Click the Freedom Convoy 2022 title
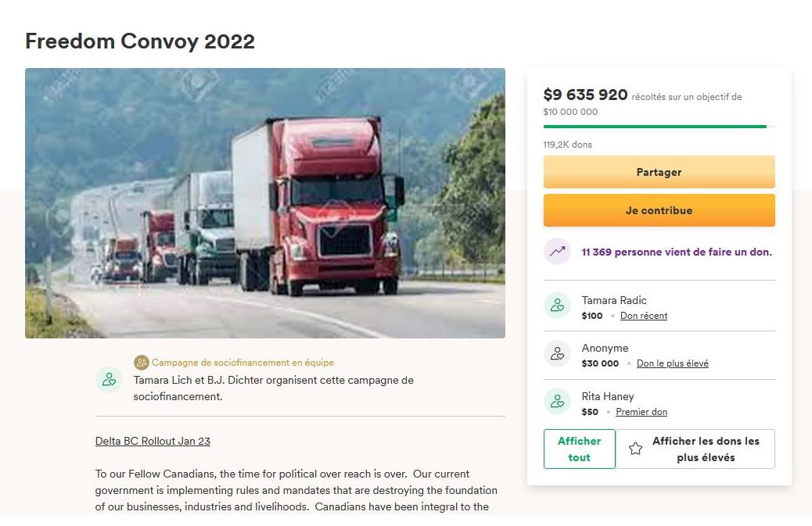Screen dimensions: 812x526 (140, 41)
